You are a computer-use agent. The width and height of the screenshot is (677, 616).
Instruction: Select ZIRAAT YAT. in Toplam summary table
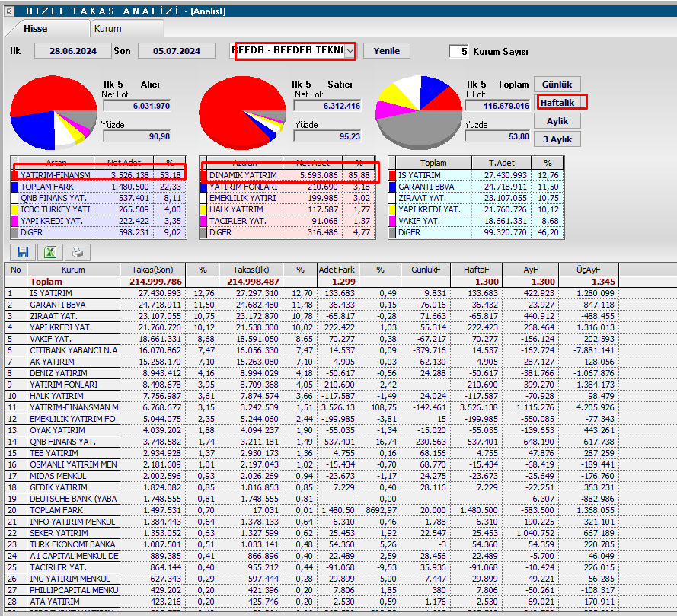click(476, 198)
